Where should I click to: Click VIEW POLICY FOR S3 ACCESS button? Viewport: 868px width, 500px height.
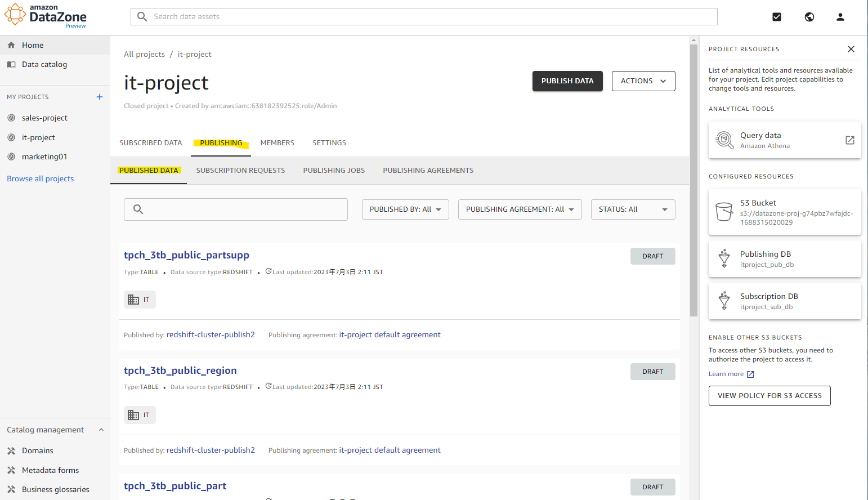(769, 396)
